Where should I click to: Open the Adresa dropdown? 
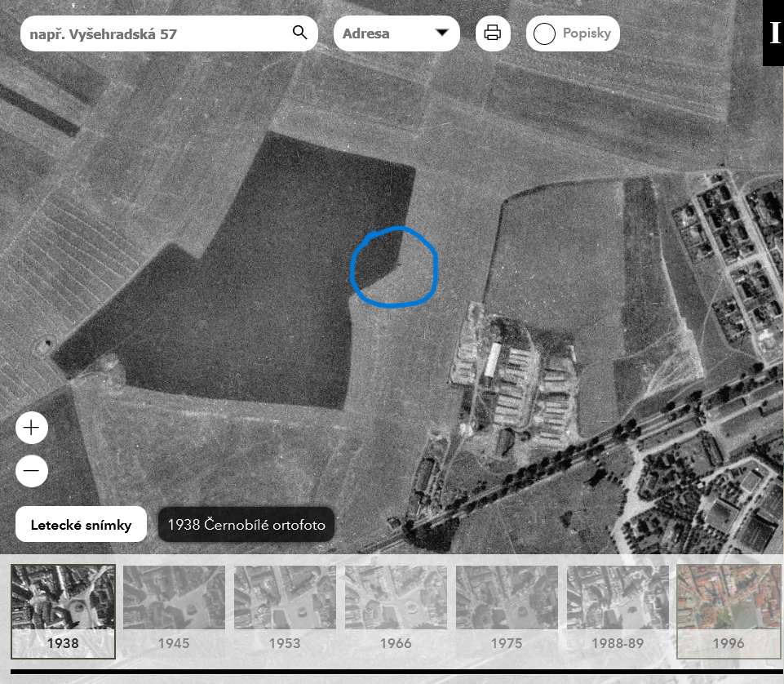click(x=396, y=33)
